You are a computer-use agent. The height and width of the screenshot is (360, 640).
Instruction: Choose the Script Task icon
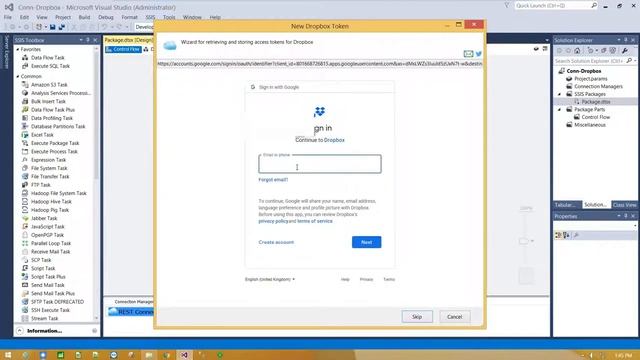[25, 268]
